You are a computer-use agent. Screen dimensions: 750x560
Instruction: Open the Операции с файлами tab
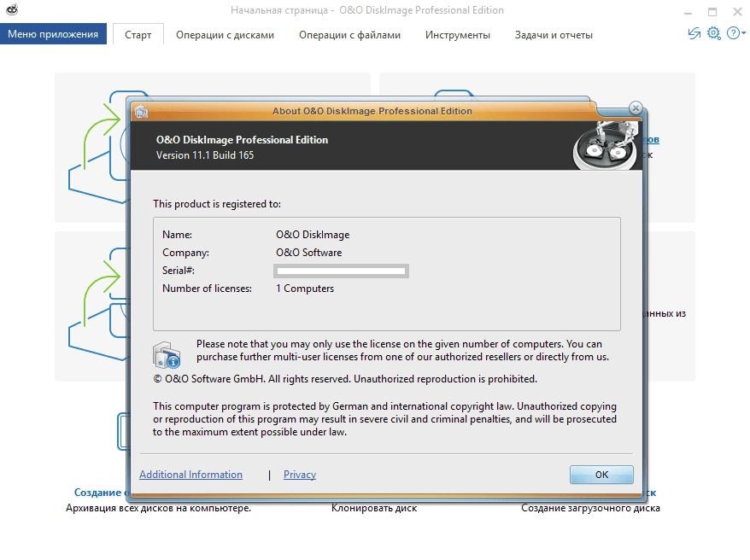point(349,35)
